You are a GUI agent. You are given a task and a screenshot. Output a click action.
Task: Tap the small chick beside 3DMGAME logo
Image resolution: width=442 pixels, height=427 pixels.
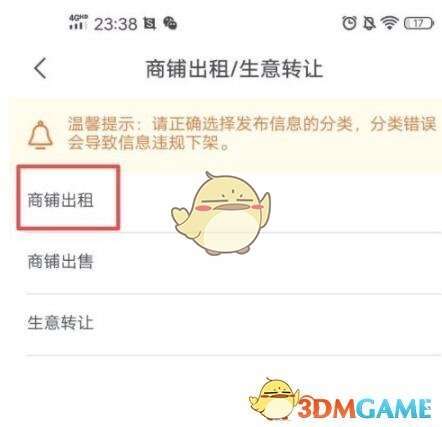pyautogui.click(x=274, y=399)
